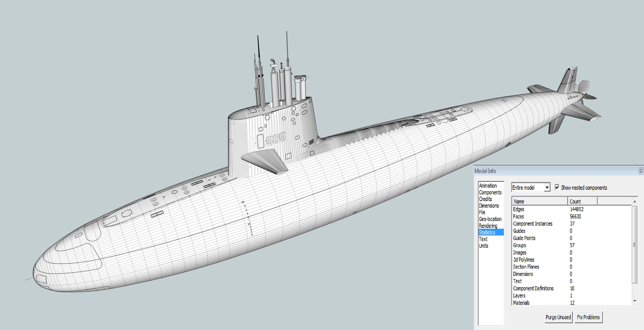Go to the Geo-location settings
The height and width of the screenshot is (330, 644).
coord(490,219)
